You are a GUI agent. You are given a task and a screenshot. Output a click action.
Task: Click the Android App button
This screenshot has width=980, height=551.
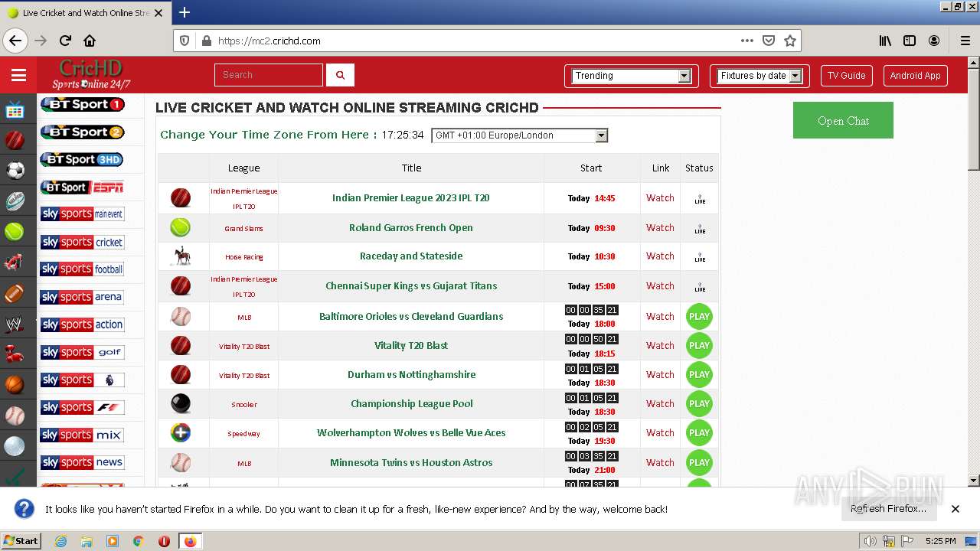point(915,76)
